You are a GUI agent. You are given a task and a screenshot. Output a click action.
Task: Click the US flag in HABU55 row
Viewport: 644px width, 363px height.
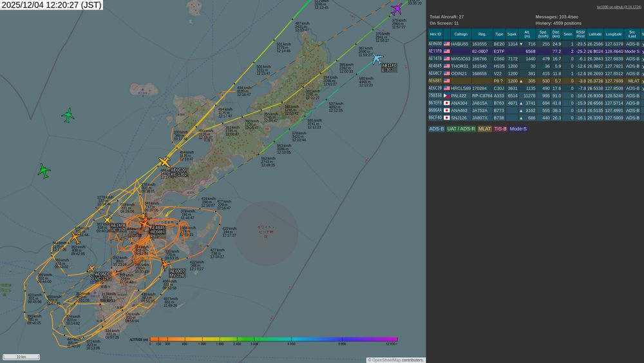[x=446, y=44]
